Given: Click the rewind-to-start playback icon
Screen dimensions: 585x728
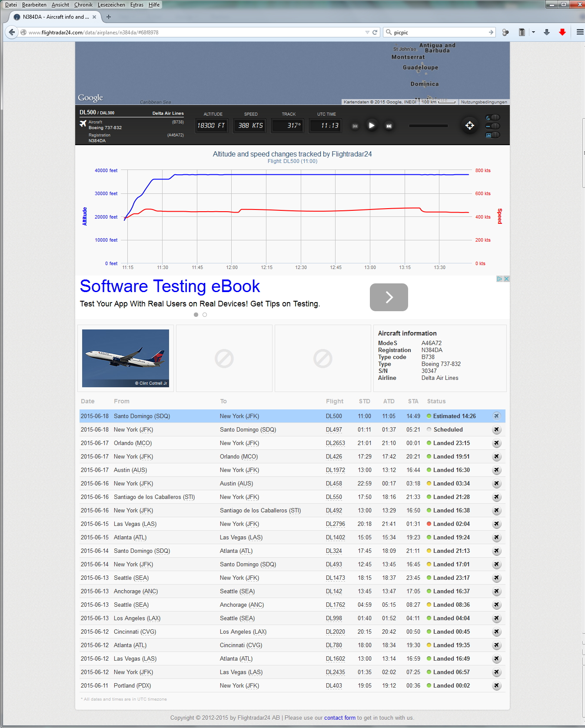Looking at the screenshot, I should (x=355, y=126).
